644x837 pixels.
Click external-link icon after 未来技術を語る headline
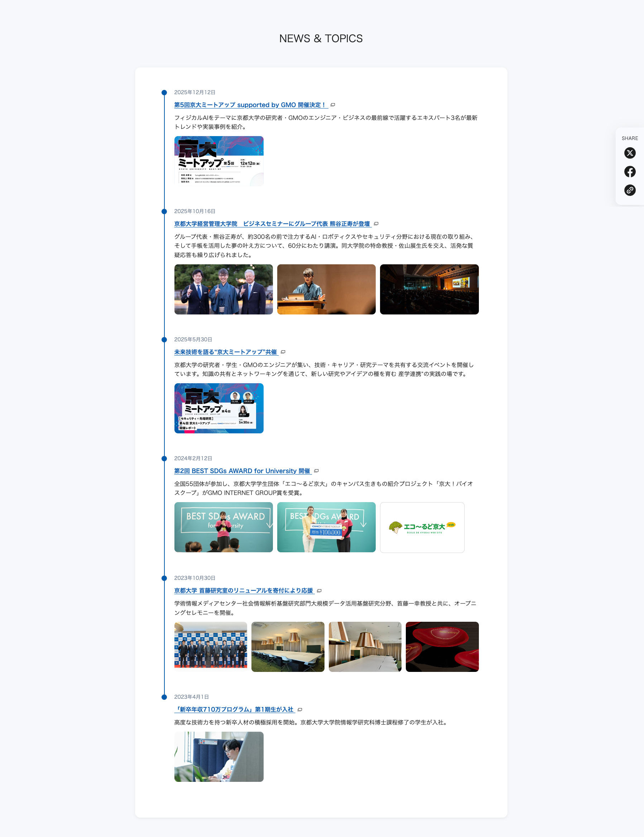click(x=283, y=352)
